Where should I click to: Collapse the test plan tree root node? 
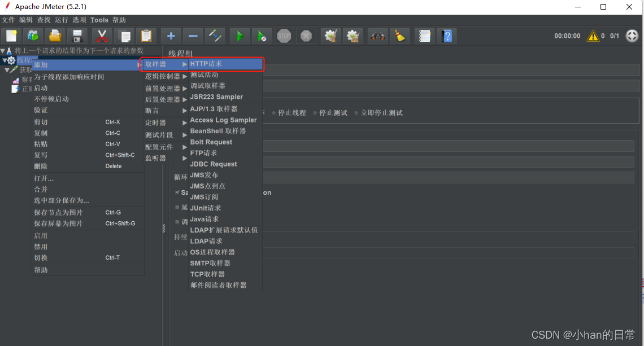3,51
